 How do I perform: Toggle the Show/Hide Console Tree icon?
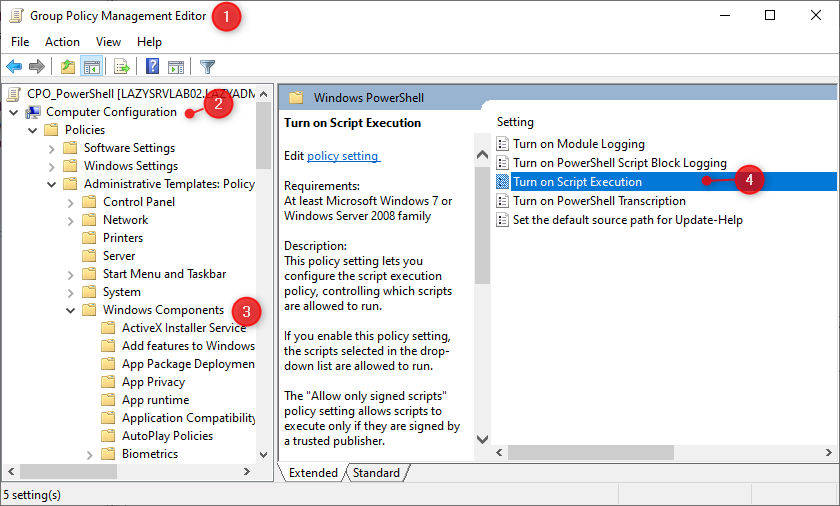(92, 67)
